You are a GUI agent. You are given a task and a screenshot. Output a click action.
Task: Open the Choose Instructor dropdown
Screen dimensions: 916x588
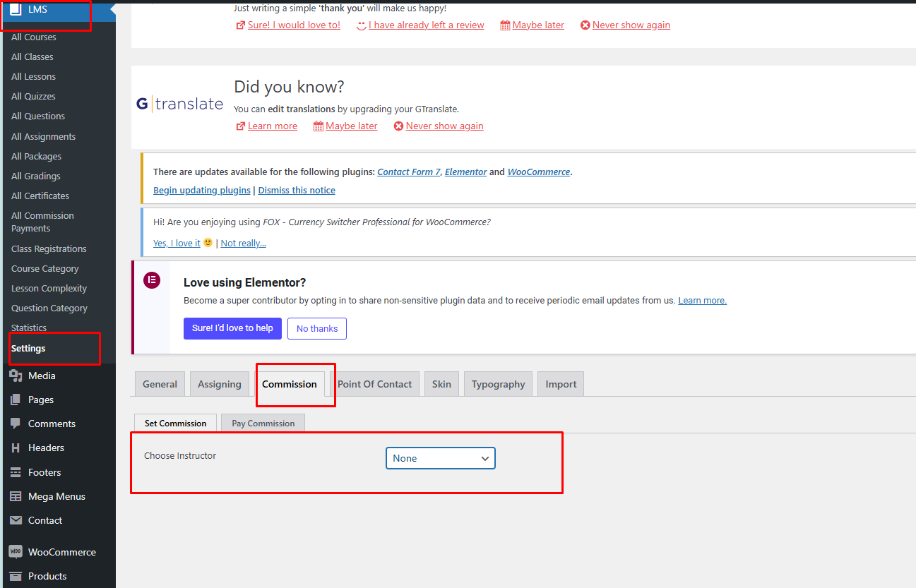pyautogui.click(x=441, y=458)
